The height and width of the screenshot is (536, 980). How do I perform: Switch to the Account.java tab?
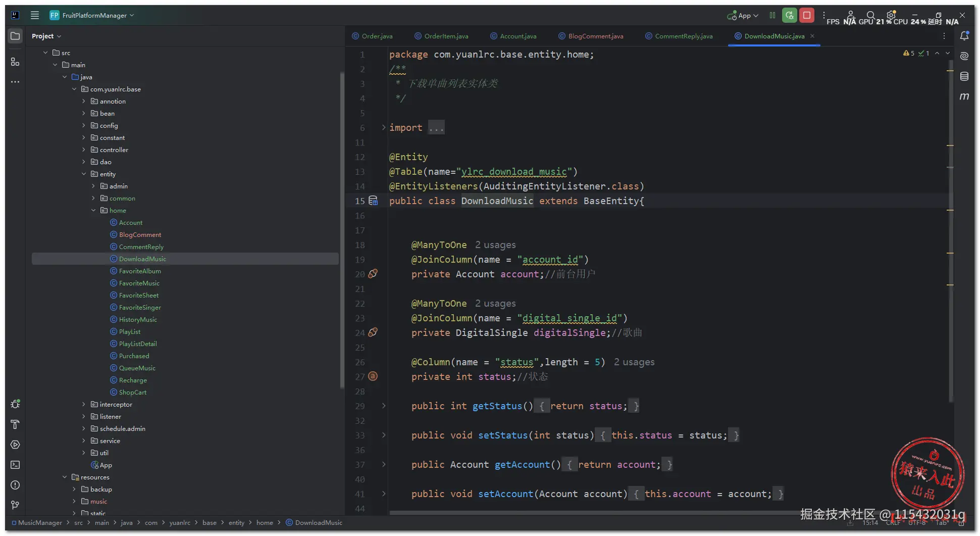coord(513,36)
